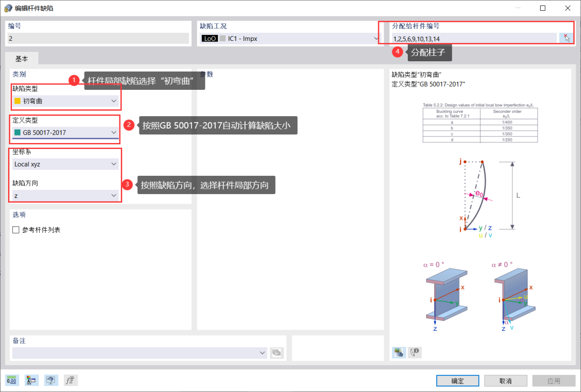Select the 基本 tab
581x392 pixels.
tap(22, 59)
